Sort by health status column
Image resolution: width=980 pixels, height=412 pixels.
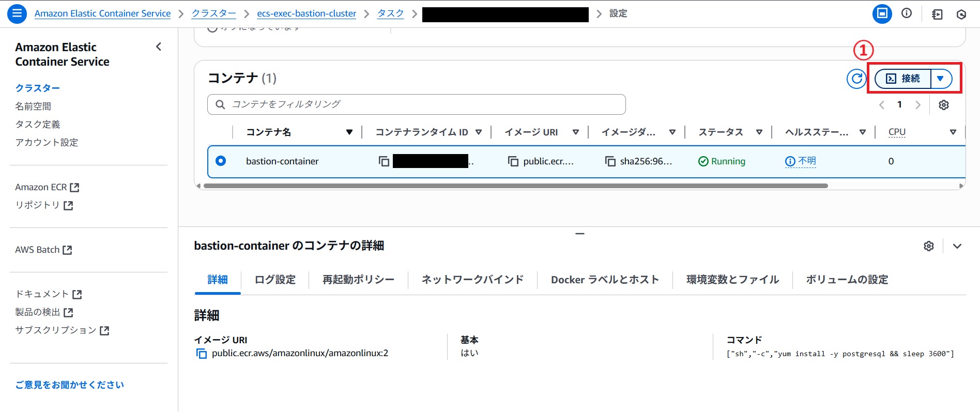pyautogui.click(x=863, y=132)
